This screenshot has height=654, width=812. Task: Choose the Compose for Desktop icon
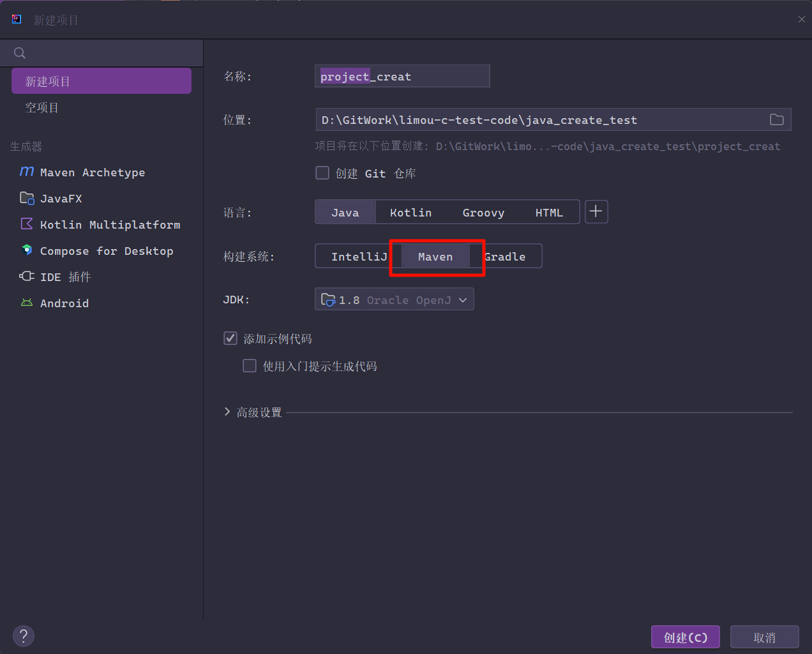[x=27, y=250]
